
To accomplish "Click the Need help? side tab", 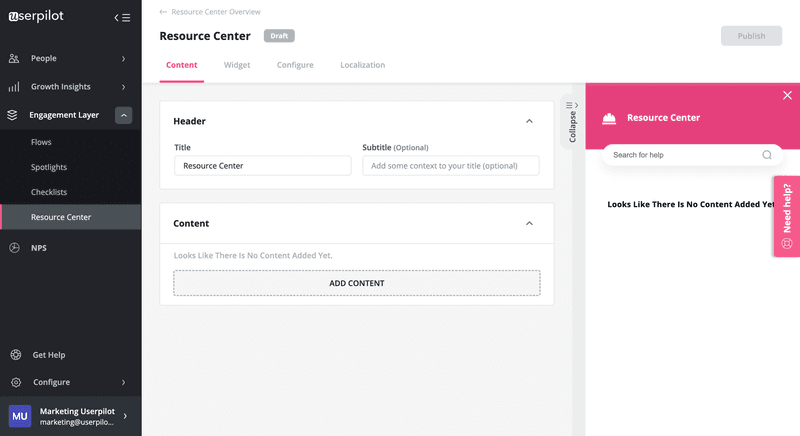I will 786,216.
